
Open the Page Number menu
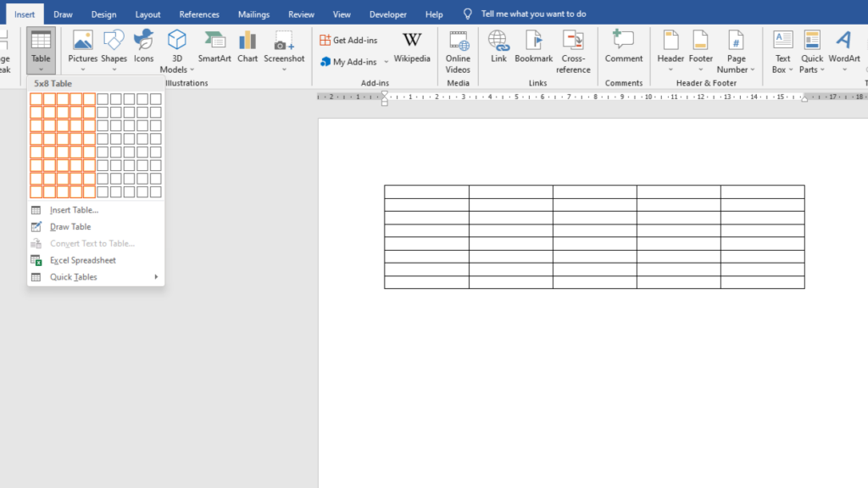coord(736,52)
